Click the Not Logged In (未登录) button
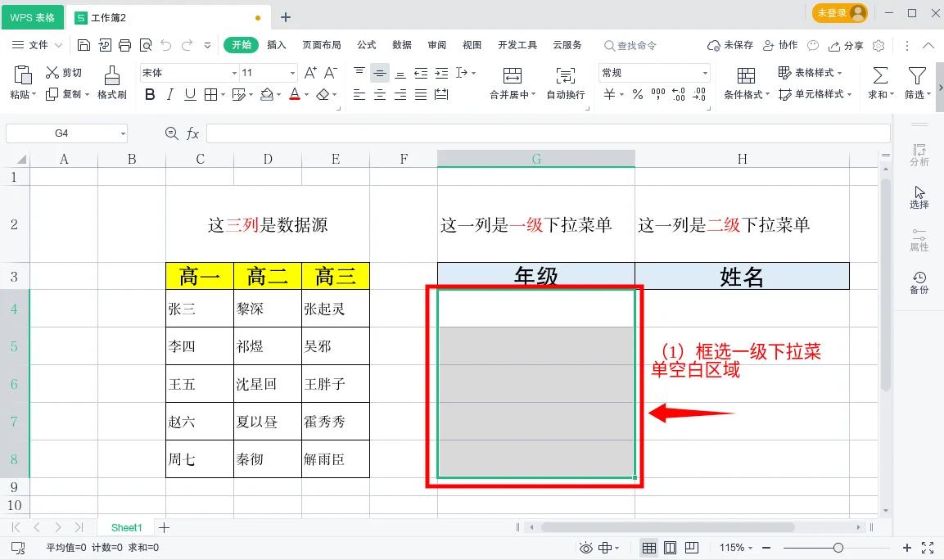This screenshot has width=944, height=560. point(839,13)
